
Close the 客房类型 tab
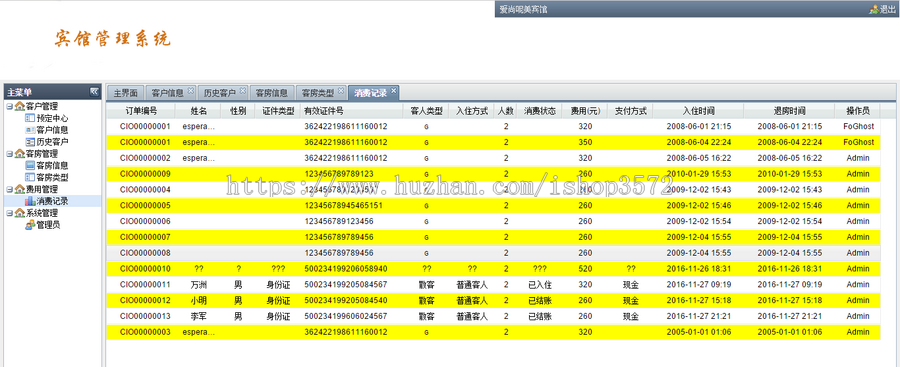(x=341, y=91)
